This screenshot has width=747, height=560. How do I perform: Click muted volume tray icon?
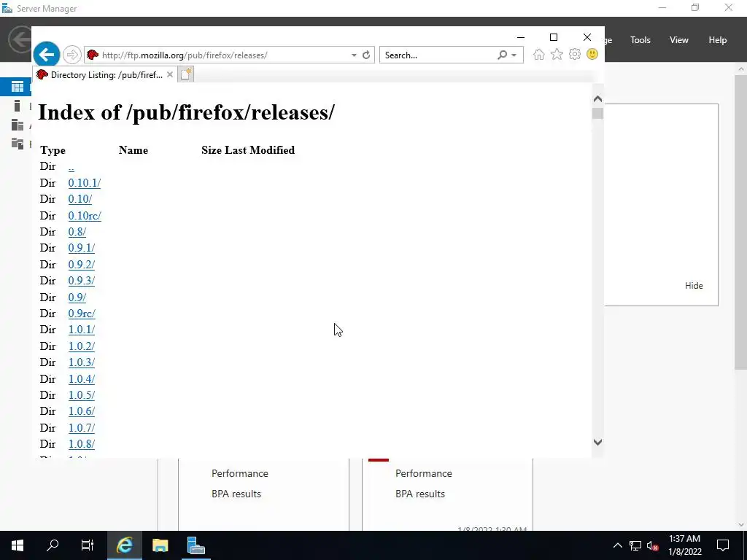pyautogui.click(x=653, y=545)
